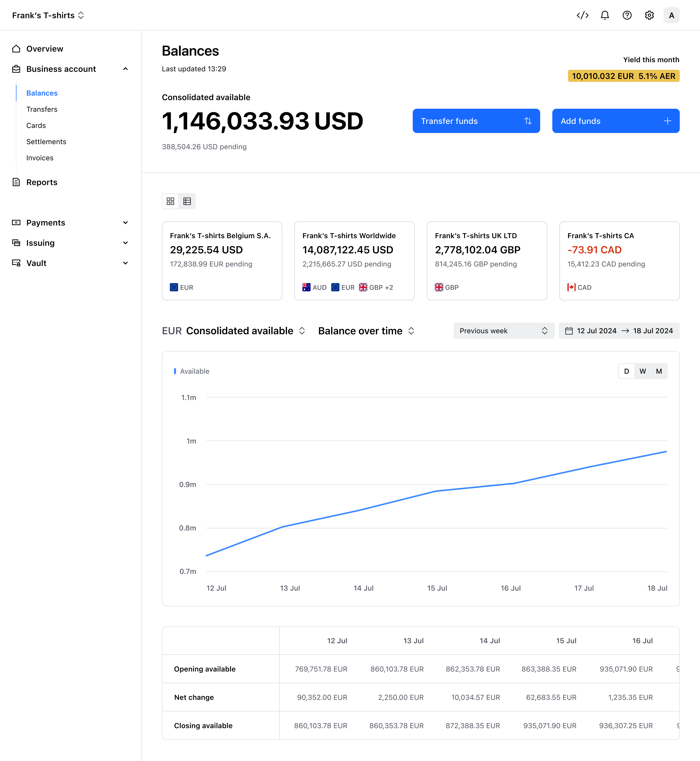Select the W weekly chart granularity
The width and height of the screenshot is (700, 761).
tap(642, 371)
